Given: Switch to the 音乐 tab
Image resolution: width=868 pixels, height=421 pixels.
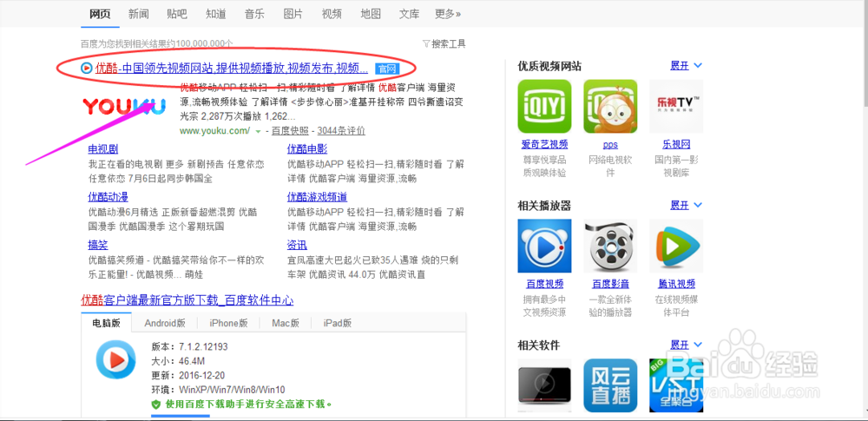Looking at the screenshot, I should [254, 14].
